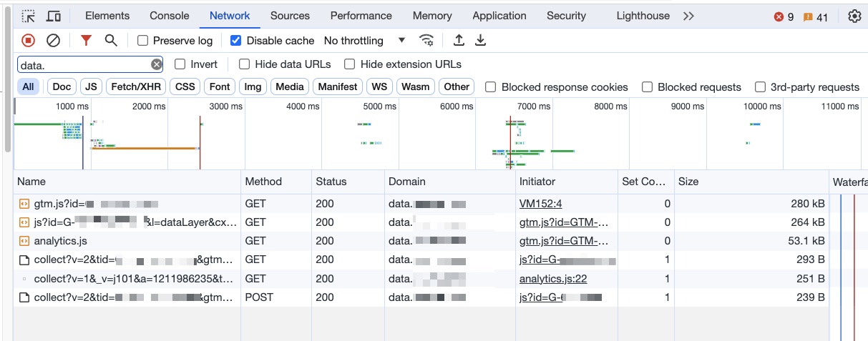Sort by Status column header
Image resolution: width=868 pixels, height=341 pixels.
tap(348, 182)
